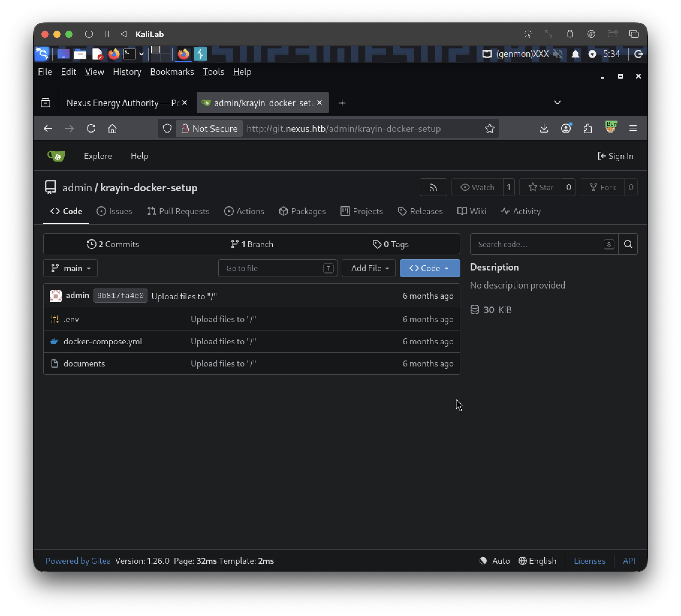This screenshot has width=681, height=616.
Task: Click the Sign In link
Action: tap(615, 156)
